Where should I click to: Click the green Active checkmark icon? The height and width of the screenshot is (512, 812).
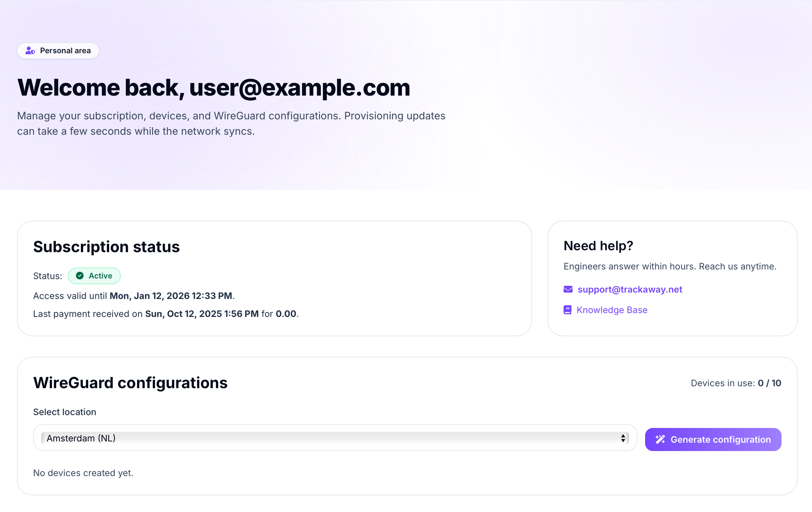[x=80, y=276]
